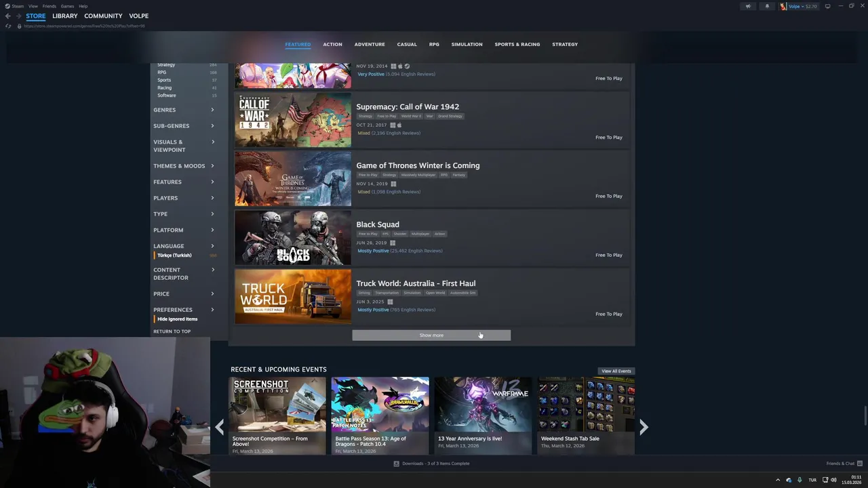Open Game of Thrones Winter is Coming title
Image resolution: width=868 pixels, height=488 pixels.
pyautogui.click(x=418, y=165)
